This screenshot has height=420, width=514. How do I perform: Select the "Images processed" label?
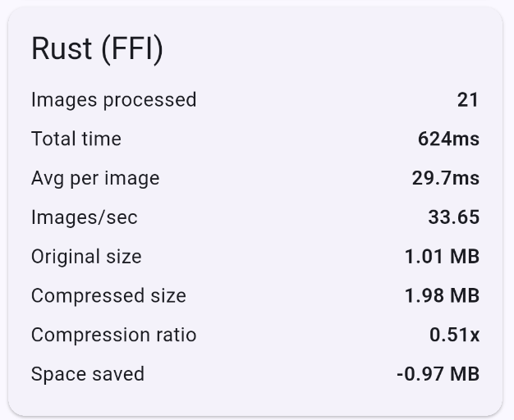113,100
